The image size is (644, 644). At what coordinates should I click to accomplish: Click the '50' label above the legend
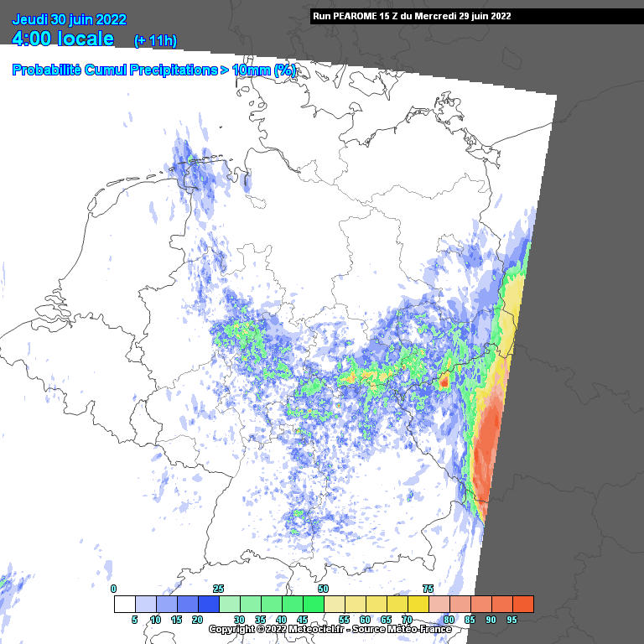[323, 589]
